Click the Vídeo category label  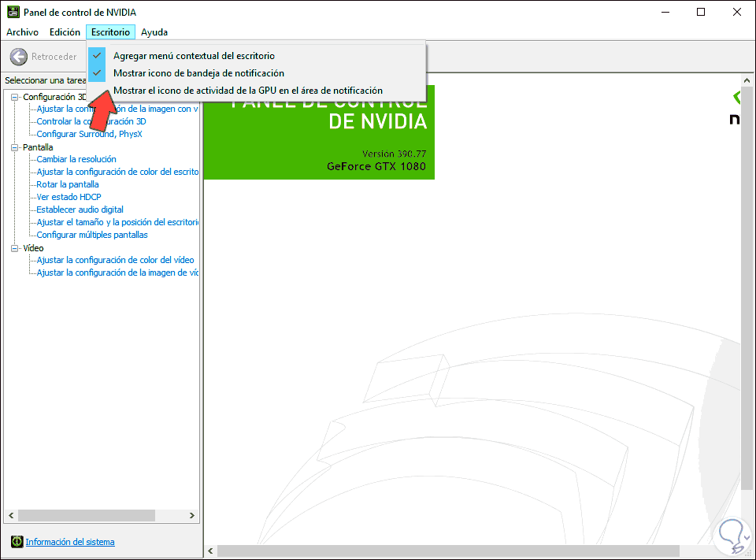(33, 248)
